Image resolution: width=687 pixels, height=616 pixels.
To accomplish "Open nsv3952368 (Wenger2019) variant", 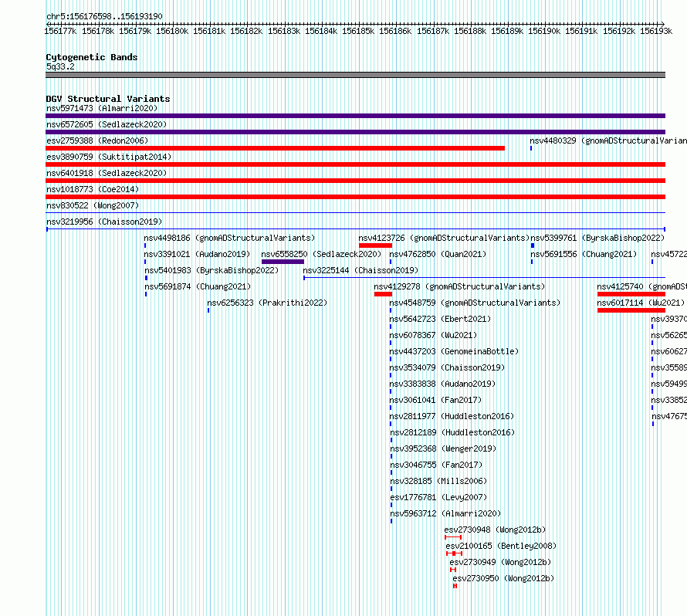I will [443, 448].
